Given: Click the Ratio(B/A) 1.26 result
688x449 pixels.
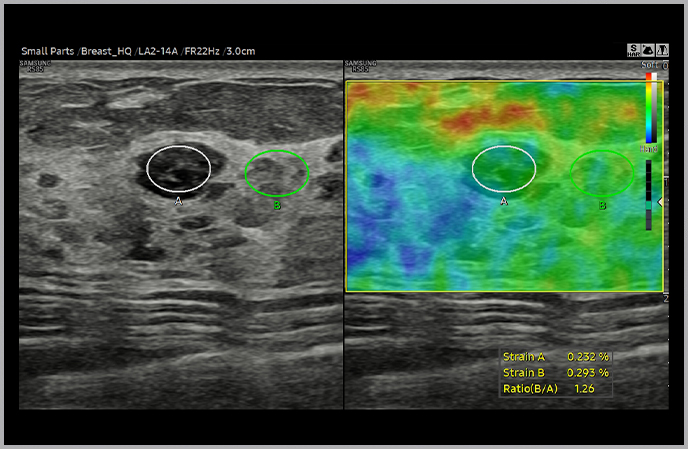Looking at the screenshot, I should point(581,388).
